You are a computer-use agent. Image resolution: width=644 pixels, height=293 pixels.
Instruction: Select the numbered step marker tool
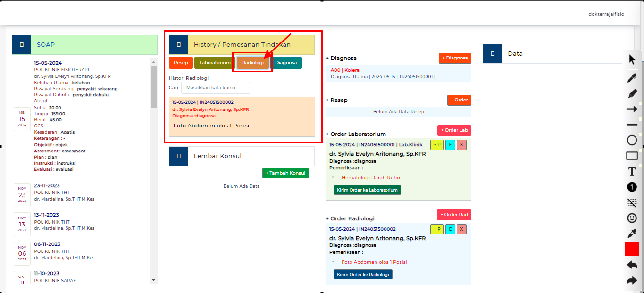[x=632, y=187]
